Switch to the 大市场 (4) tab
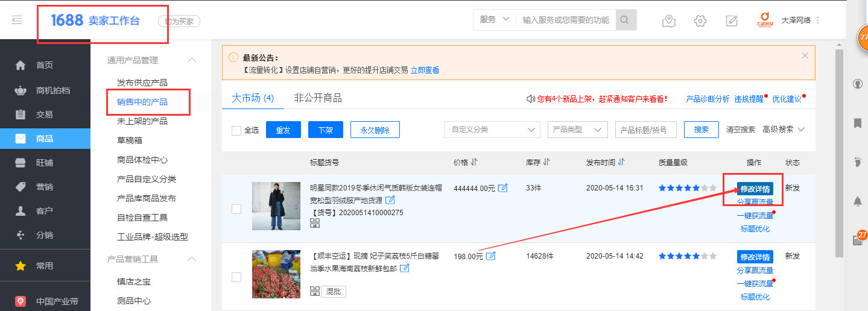Screen dimensions: 868x311 coord(253,98)
